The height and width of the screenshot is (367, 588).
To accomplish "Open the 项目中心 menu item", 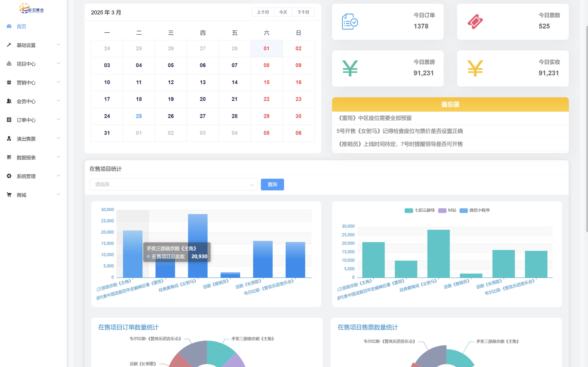I will pos(26,64).
